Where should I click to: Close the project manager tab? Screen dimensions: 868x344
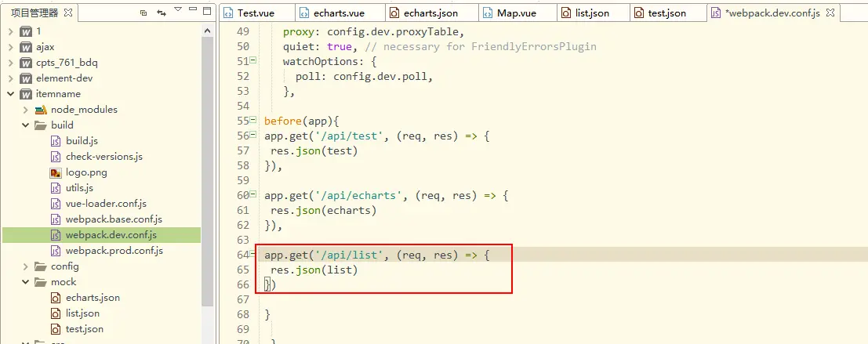tap(68, 13)
